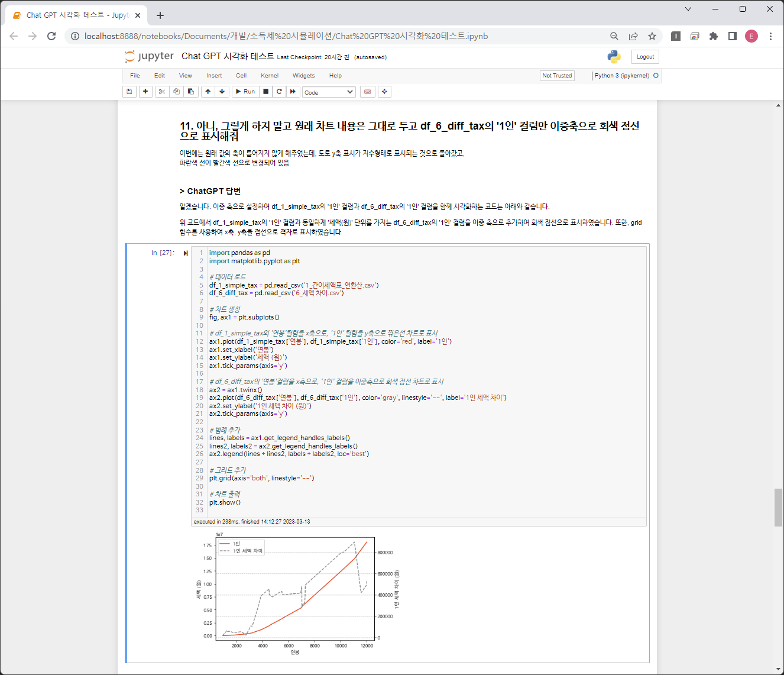The height and width of the screenshot is (675, 784).
Task: Open the Insert menu
Action: tap(214, 76)
